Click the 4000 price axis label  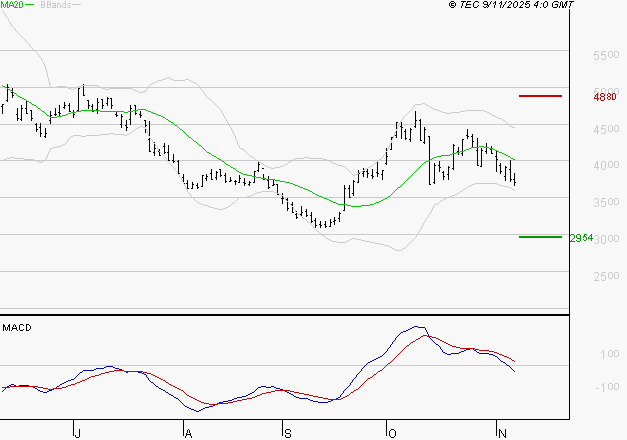coord(606,165)
